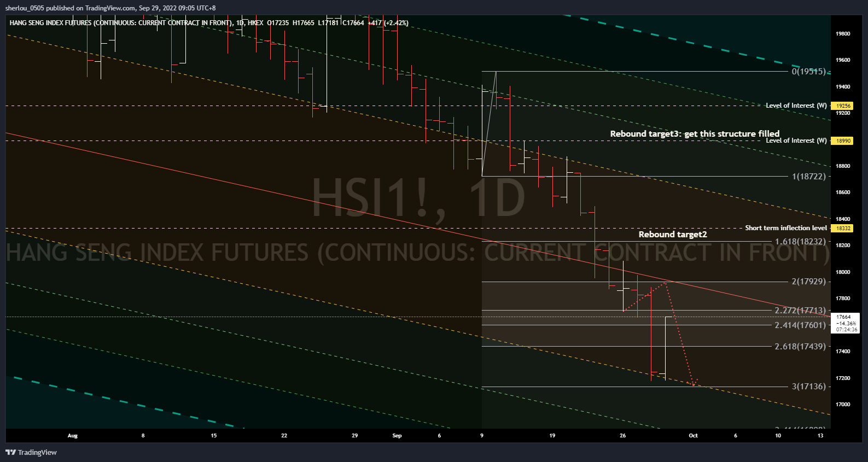Click the Aug label on the date axis
This screenshot has height=462, width=868.
click(73, 436)
